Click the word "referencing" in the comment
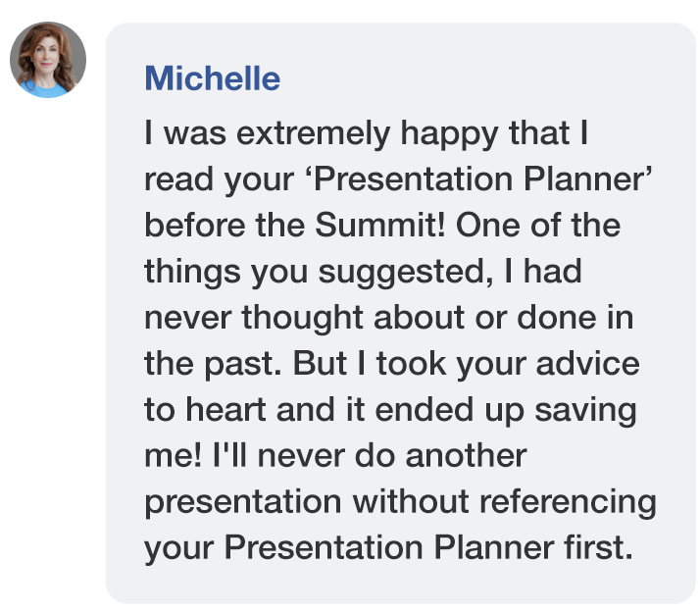 point(568,502)
